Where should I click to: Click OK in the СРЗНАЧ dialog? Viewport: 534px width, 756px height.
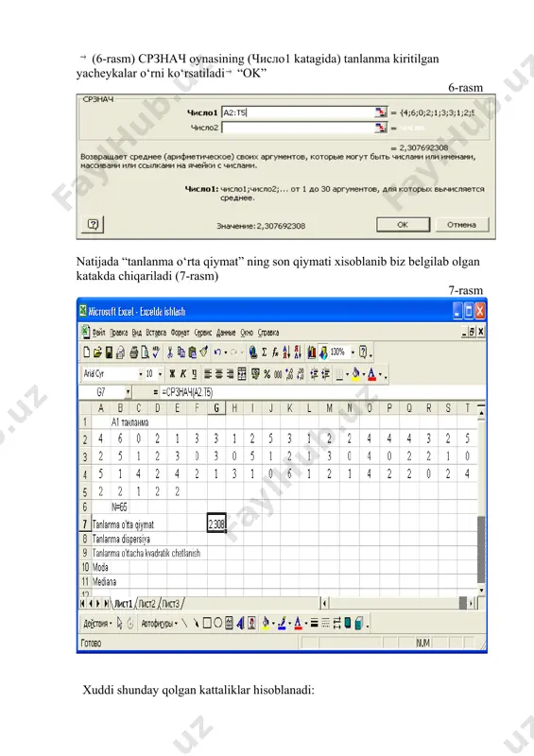(403, 225)
